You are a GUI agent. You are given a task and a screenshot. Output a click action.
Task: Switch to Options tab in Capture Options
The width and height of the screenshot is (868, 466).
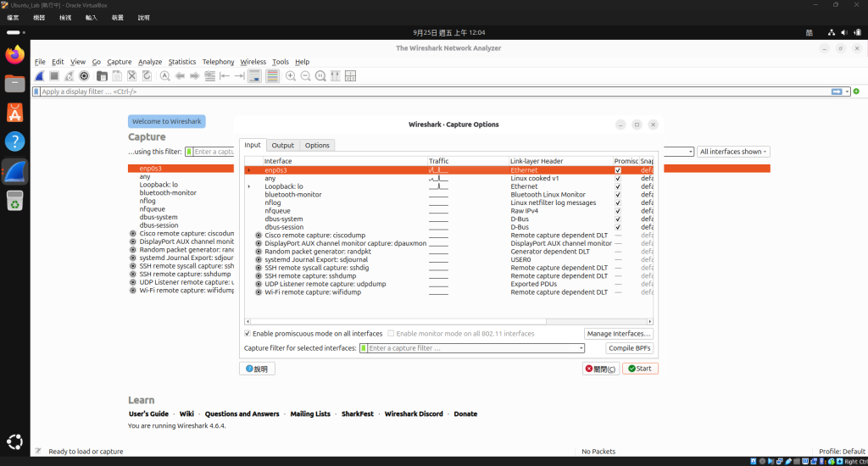point(317,145)
